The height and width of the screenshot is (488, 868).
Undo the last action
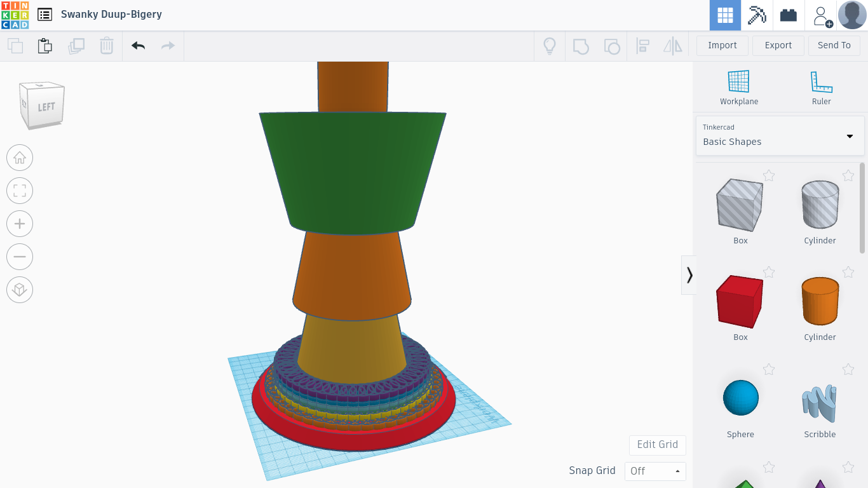(139, 46)
